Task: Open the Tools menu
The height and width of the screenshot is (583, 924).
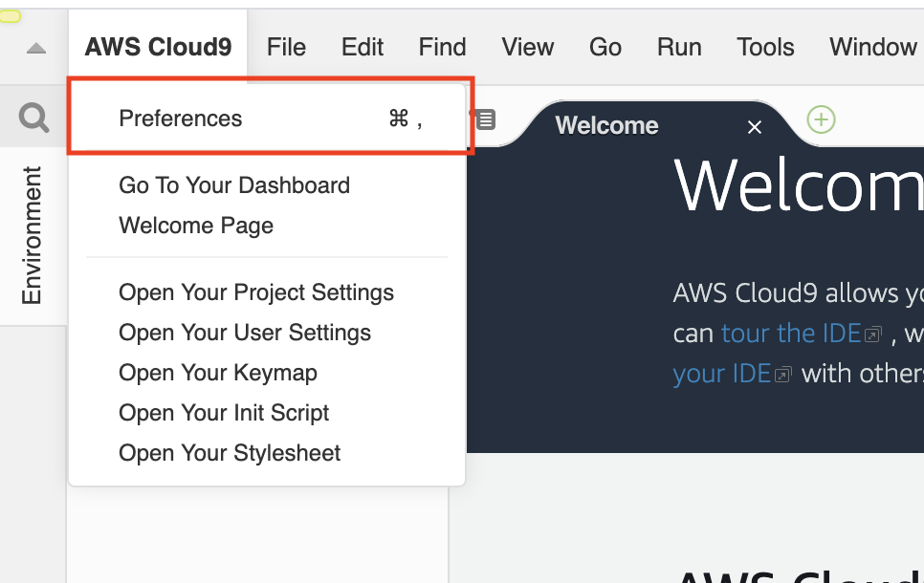Action: (765, 47)
